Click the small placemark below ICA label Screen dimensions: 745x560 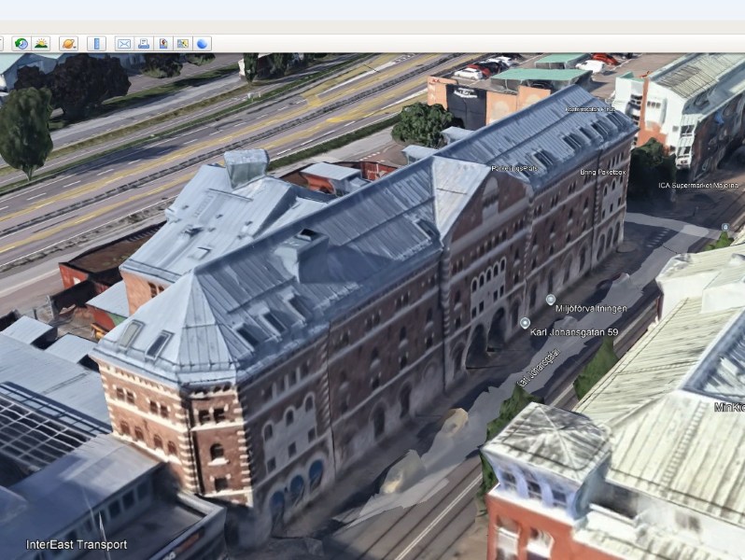pos(724,227)
